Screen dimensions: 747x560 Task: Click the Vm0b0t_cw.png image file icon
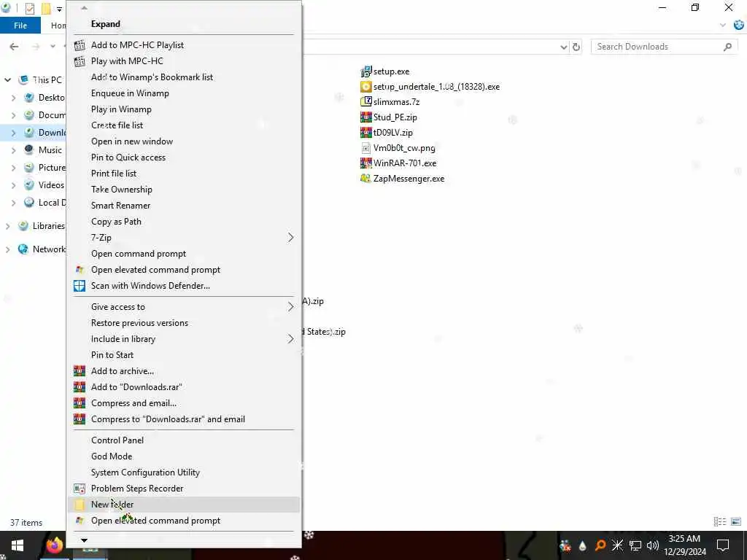pyautogui.click(x=366, y=148)
